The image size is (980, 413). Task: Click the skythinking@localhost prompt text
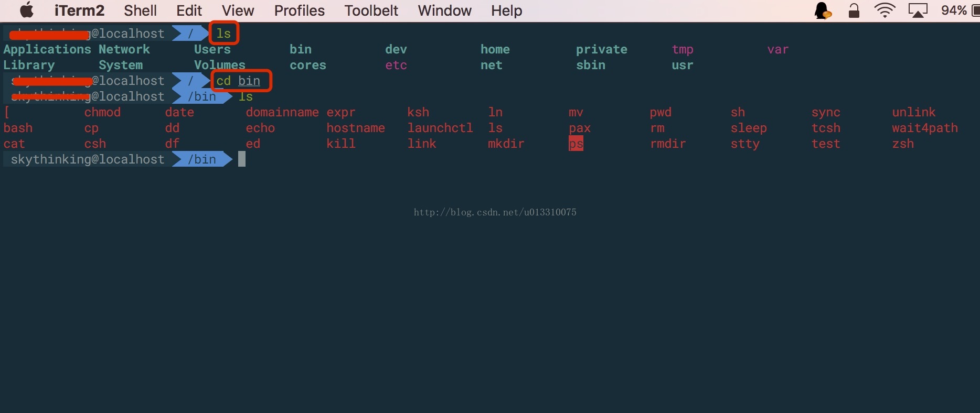88,159
